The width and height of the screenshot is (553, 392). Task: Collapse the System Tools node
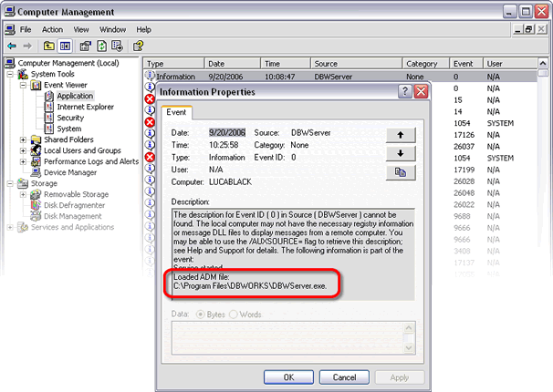10,75
